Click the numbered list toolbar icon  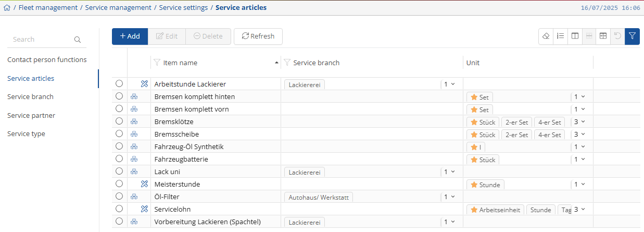(x=560, y=36)
